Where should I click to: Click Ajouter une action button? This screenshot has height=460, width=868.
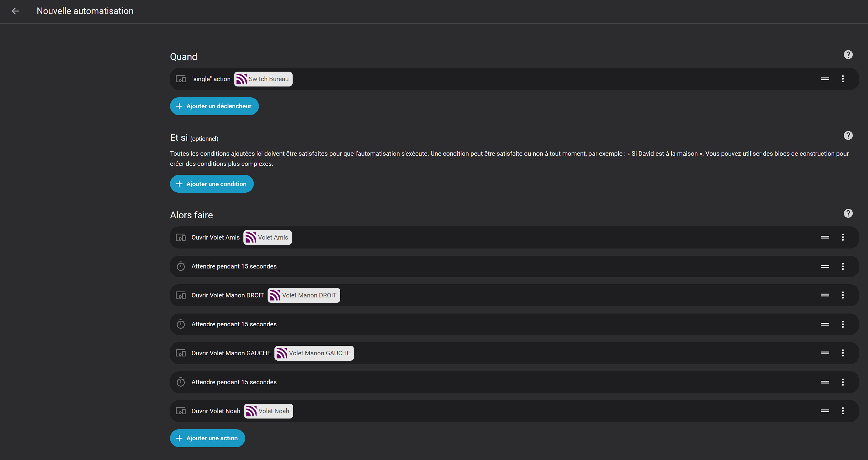[207, 438]
